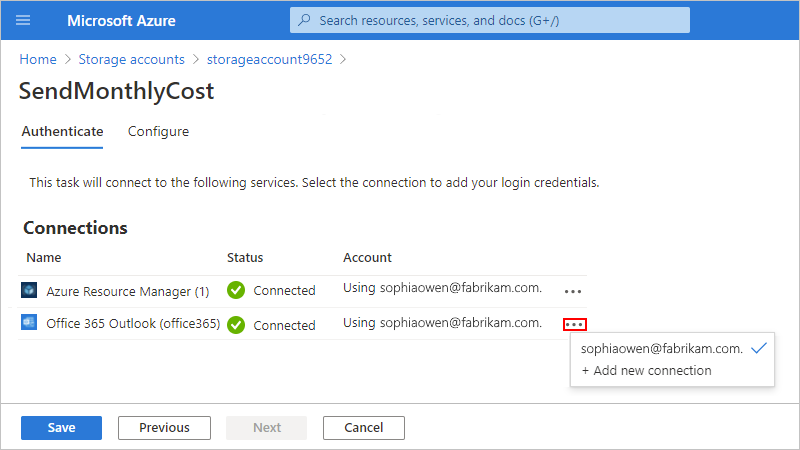
Task: Go to the Microsoft Azure home title
Action: [x=121, y=20]
